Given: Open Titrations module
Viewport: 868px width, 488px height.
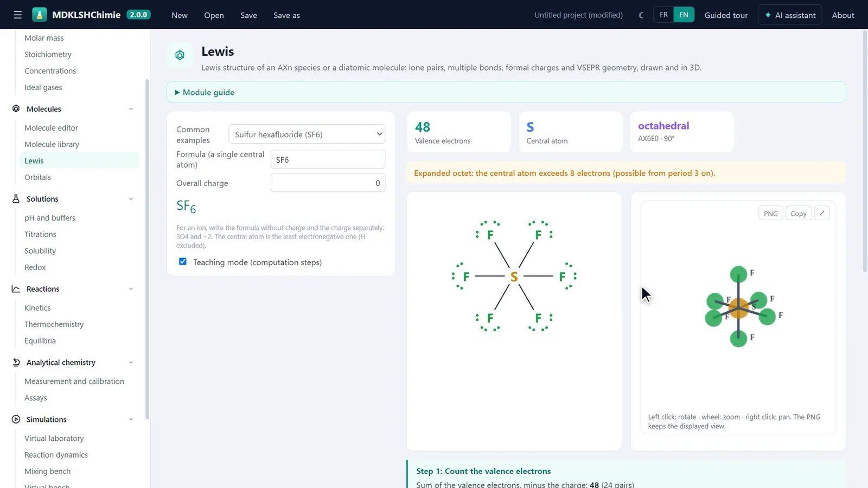Looking at the screenshot, I should pyautogui.click(x=40, y=234).
